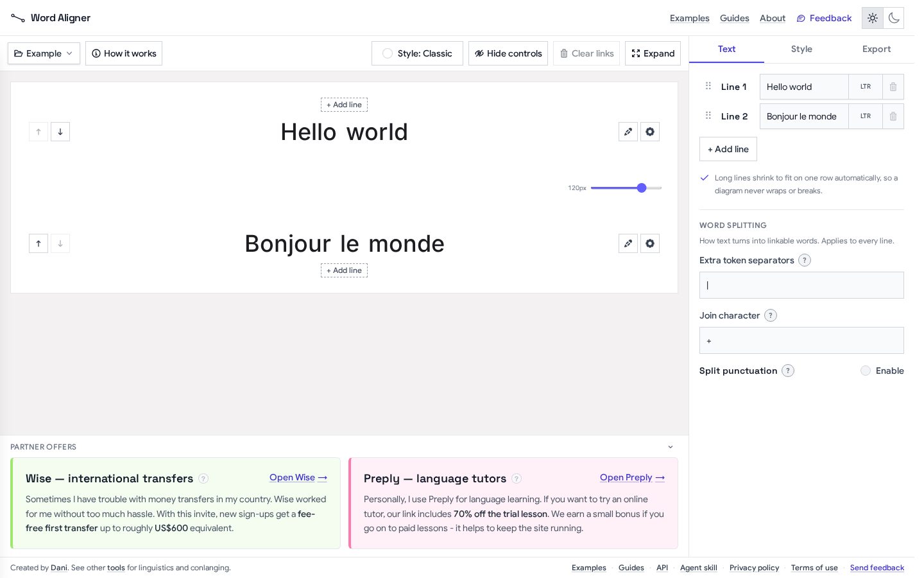Move Bonjour le monde line up
The width and height of the screenshot is (924, 578).
(x=38, y=243)
